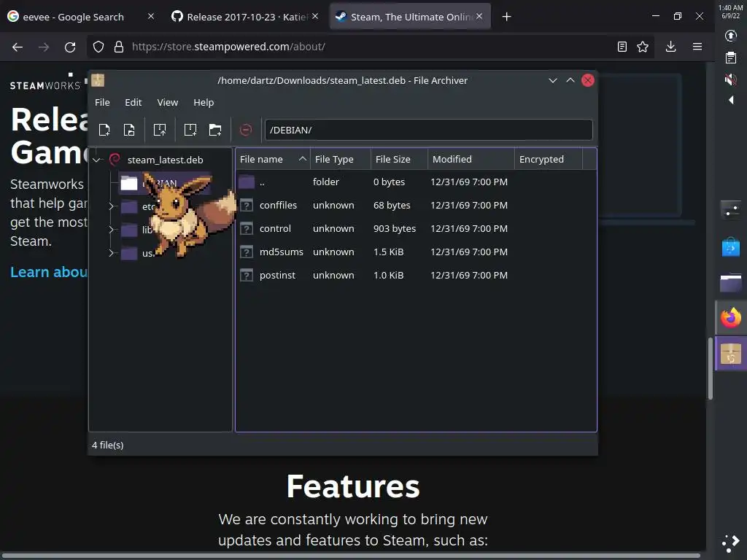Expand the lib folder node
Screen dimensions: 747x560
(111, 230)
